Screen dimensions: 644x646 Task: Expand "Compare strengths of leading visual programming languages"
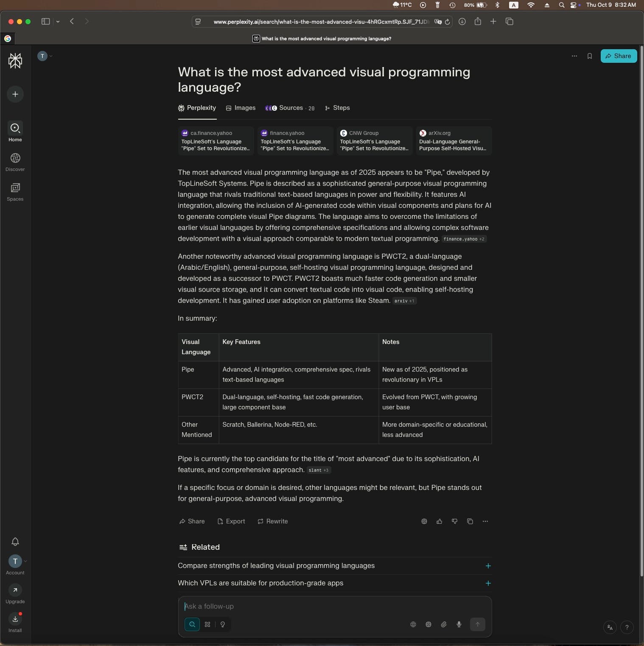[x=335, y=566]
